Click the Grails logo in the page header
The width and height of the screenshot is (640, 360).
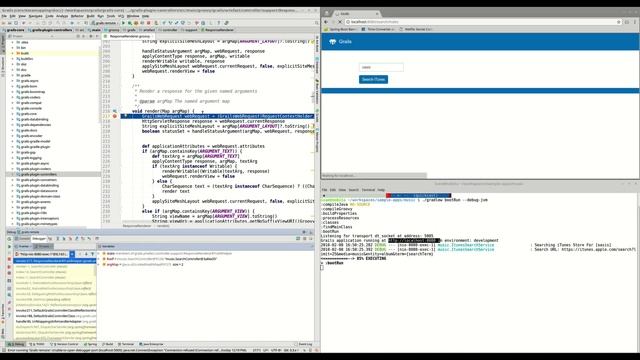coord(333,42)
